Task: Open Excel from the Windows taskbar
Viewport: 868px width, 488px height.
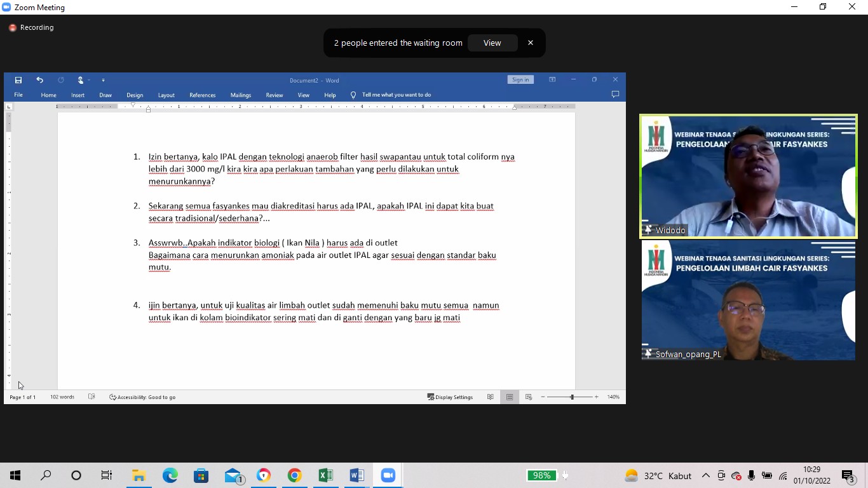Action: [325, 475]
